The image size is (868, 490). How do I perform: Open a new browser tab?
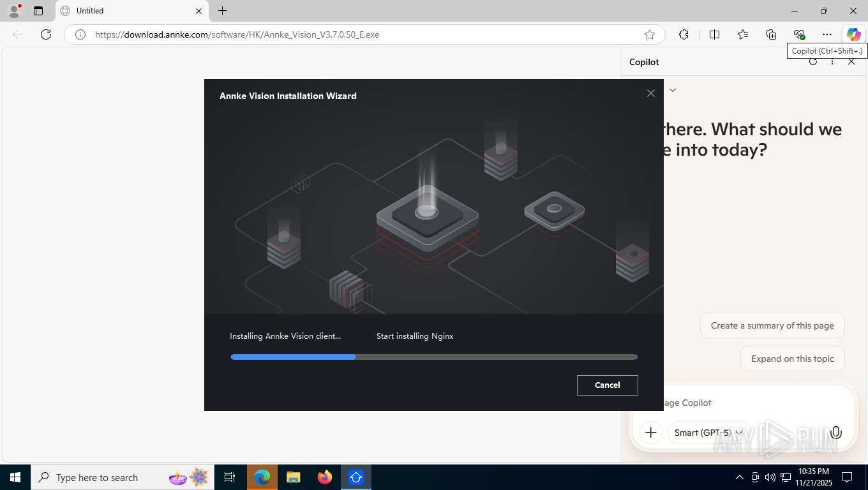click(222, 11)
